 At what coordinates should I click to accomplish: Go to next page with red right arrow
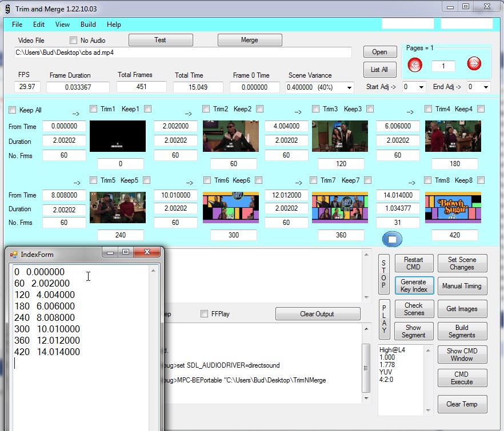474,63
